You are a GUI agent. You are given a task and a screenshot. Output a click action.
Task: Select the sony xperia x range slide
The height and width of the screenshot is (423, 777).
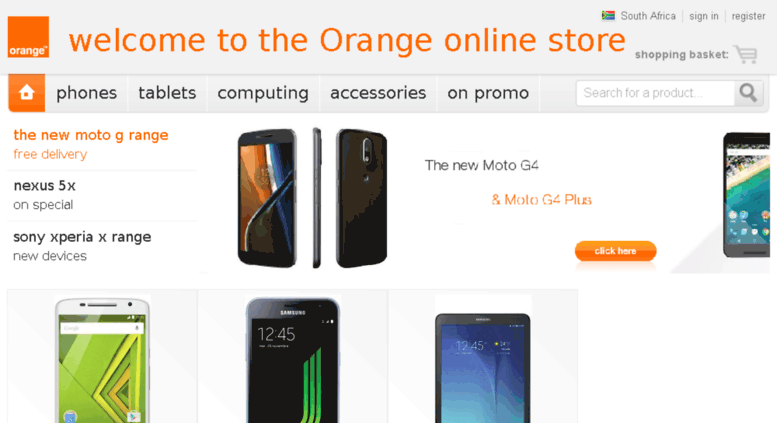coord(102,246)
